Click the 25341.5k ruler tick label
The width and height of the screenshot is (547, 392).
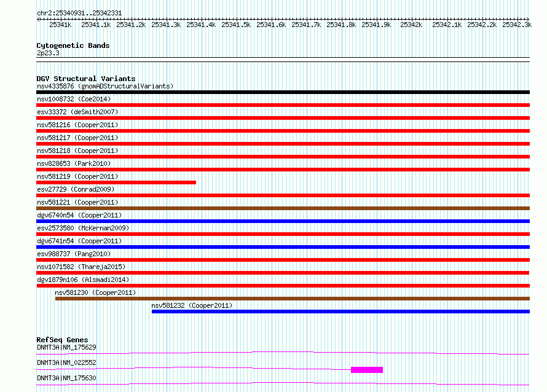(236, 25)
